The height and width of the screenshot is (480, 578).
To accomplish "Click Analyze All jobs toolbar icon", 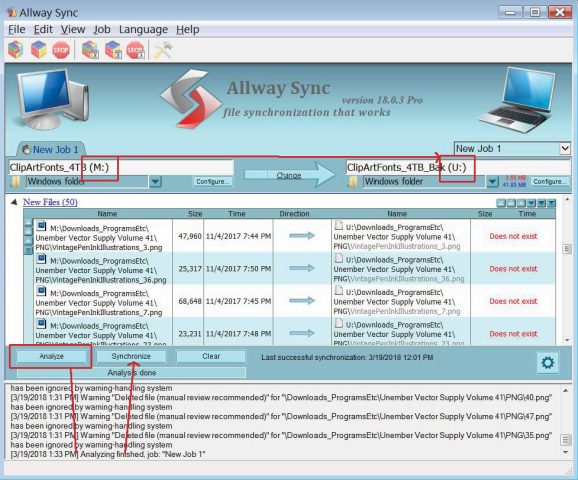I will 90,50.
